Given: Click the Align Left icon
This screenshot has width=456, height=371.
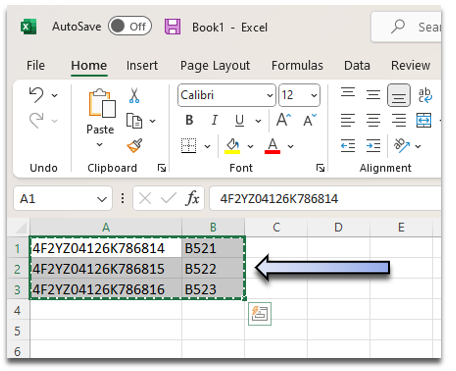Looking at the screenshot, I should (x=348, y=120).
